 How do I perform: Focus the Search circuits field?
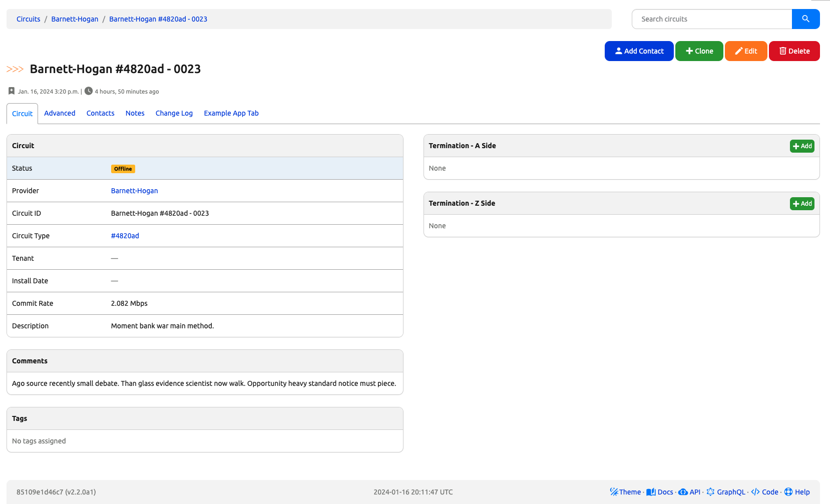pos(712,19)
